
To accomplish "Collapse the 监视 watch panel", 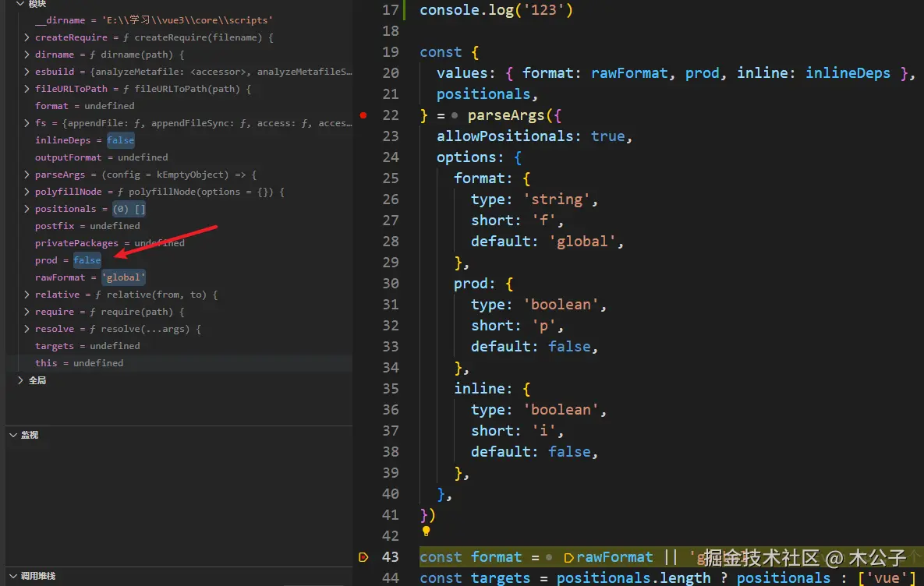I will pos(13,435).
